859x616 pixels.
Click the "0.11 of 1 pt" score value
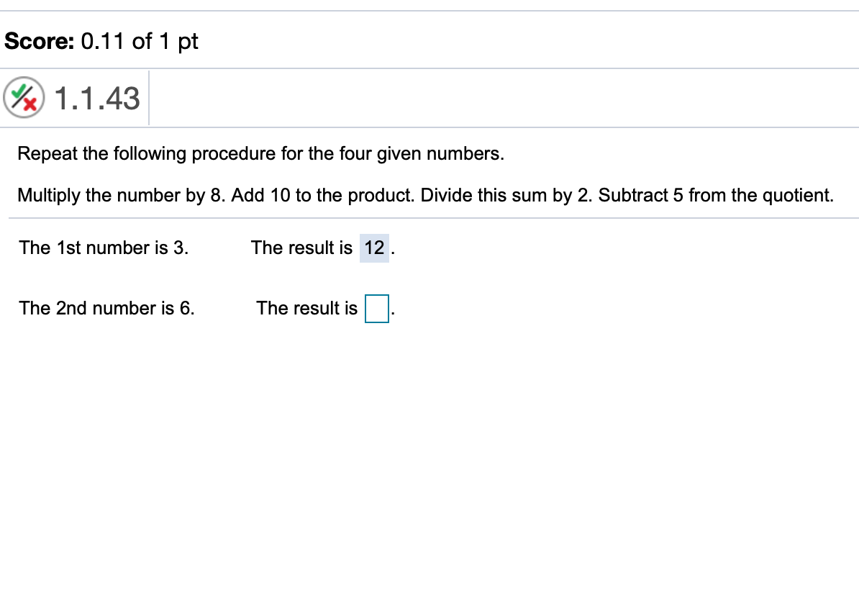tap(140, 41)
